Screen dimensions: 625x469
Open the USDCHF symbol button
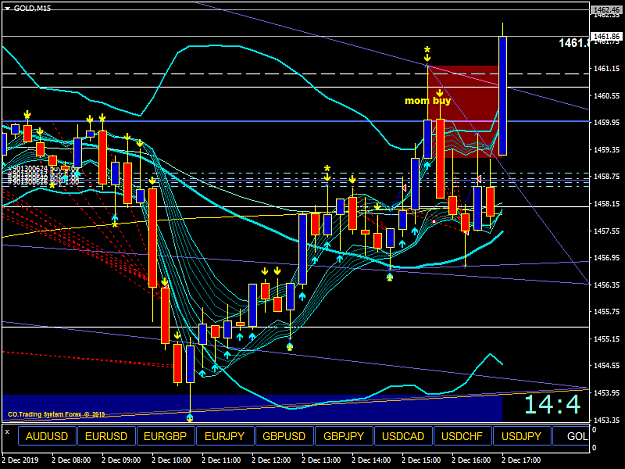click(462, 436)
